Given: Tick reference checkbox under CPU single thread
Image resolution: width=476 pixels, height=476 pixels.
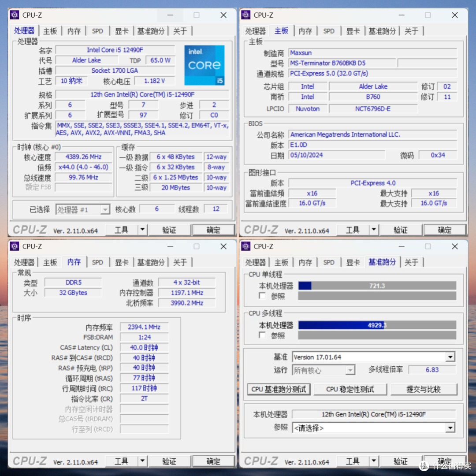Looking at the screenshot, I should point(262,295).
